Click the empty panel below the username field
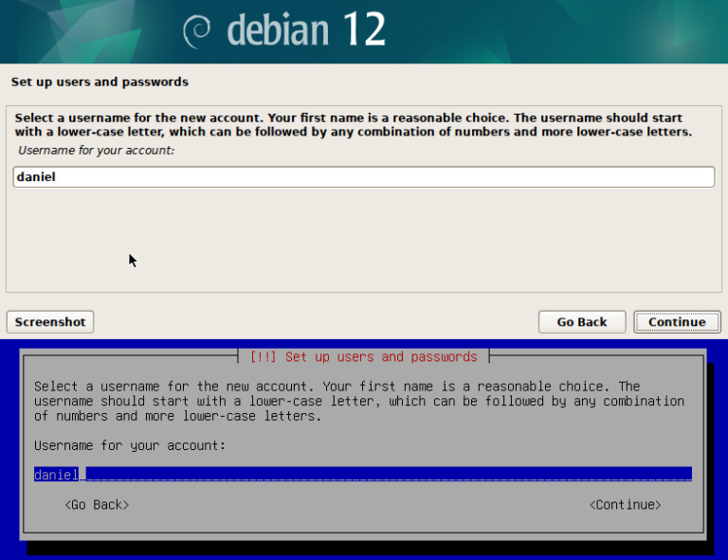Image resolution: width=728 pixels, height=560 pixels. click(x=364, y=242)
